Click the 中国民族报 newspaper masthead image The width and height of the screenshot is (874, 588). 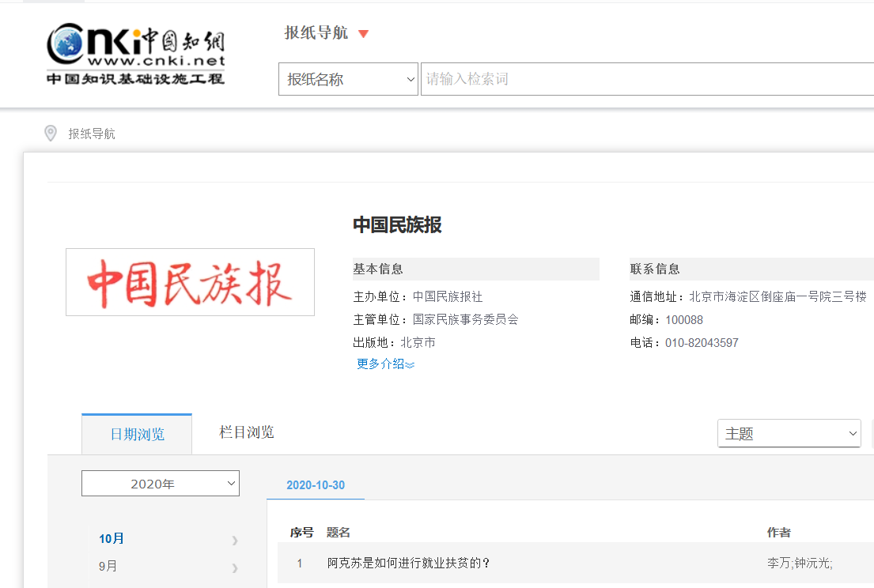[x=190, y=282]
